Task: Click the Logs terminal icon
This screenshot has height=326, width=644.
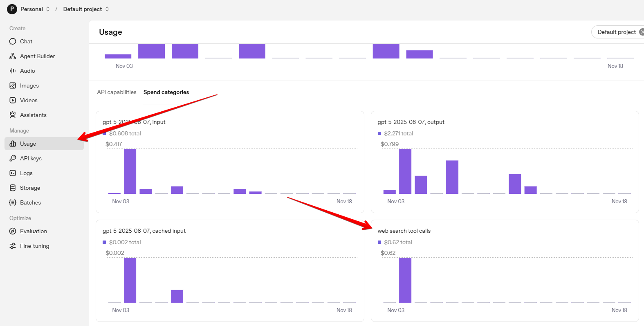Action: pos(13,173)
